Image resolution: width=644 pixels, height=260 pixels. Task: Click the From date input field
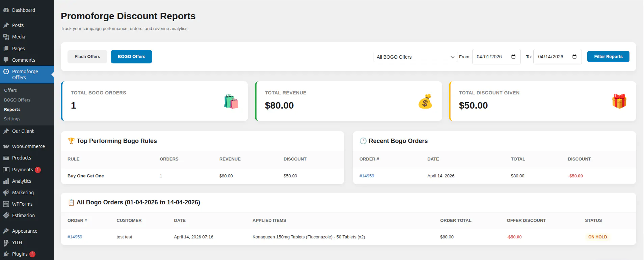pyautogui.click(x=496, y=57)
